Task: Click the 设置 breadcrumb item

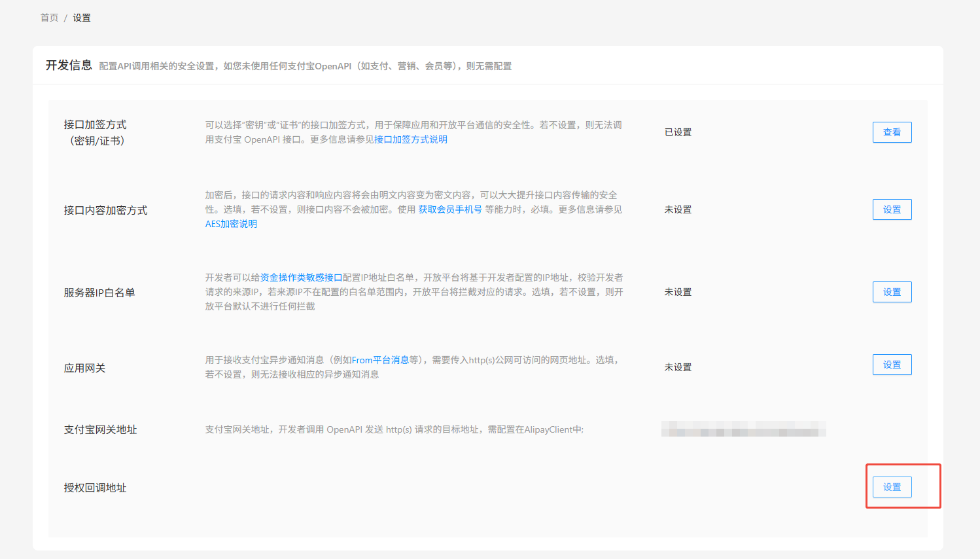Action: [82, 18]
